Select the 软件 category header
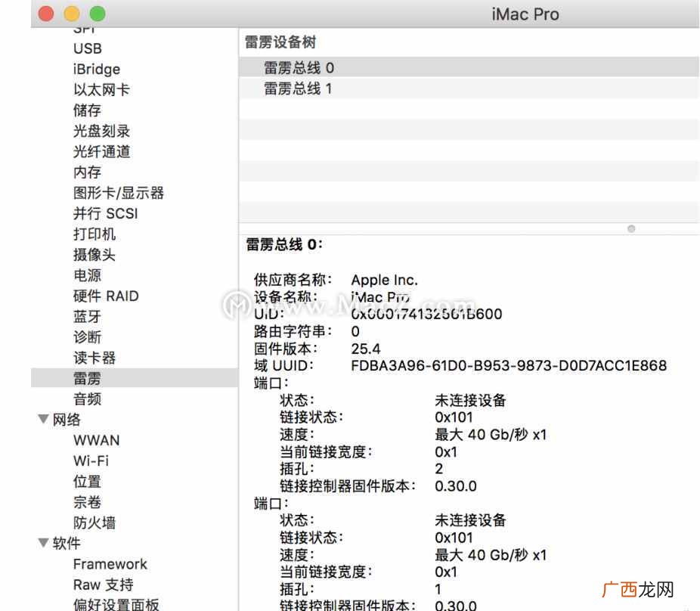700x611 pixels. pyautogui.click(x=67, y=543)
